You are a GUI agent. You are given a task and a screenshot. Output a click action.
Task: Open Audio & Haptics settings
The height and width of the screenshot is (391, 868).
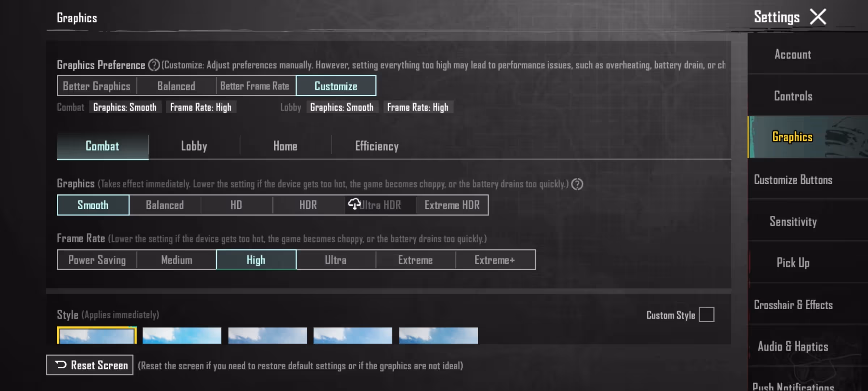click(x=793, y=346)
